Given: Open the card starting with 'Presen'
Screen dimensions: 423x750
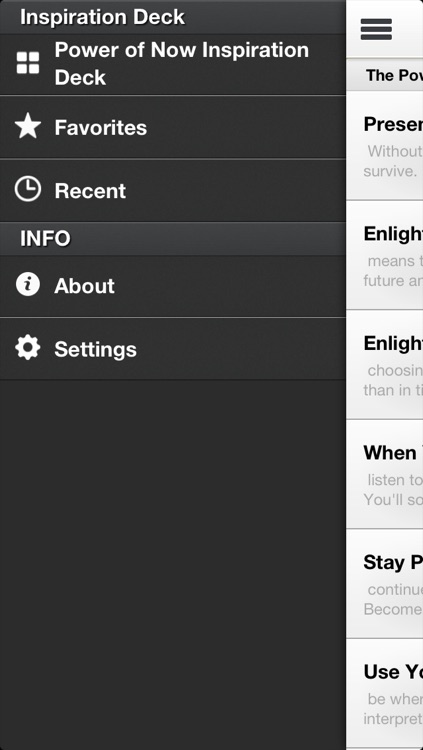Looking at the screenshot, I should click(385, 145).
